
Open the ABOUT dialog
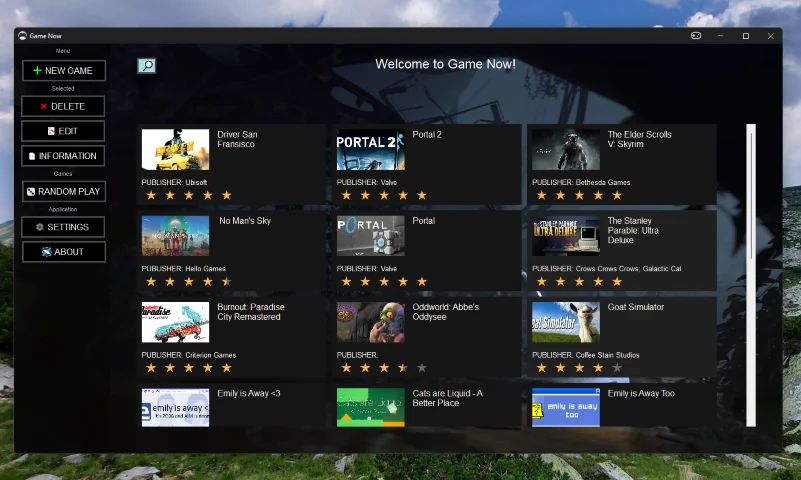(x=64, y=252)
